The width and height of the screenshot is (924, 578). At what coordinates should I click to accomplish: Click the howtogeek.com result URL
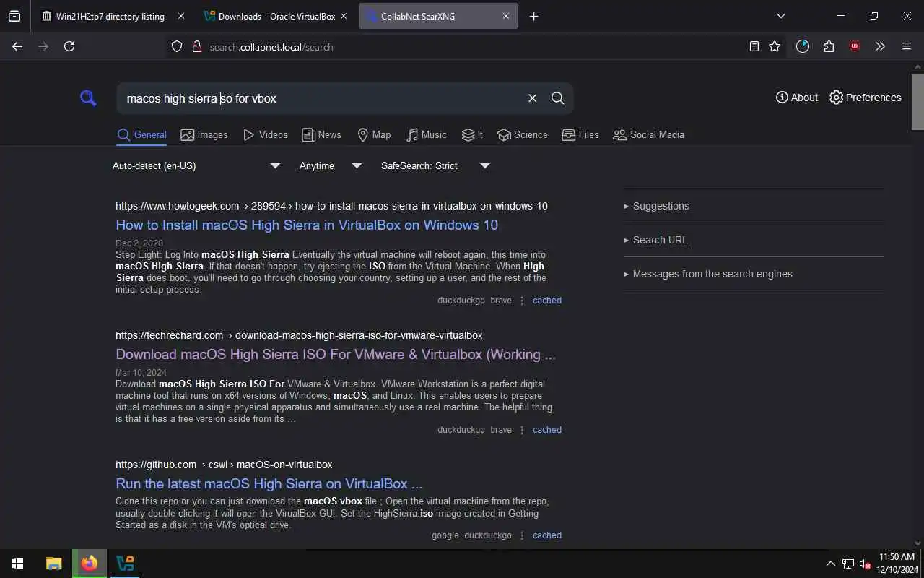(331, 206)
